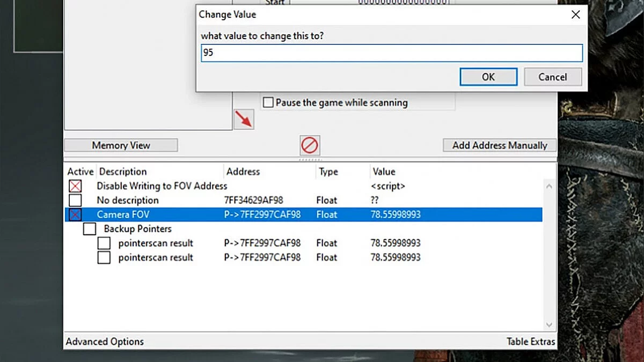The image size is (644, 362).
Task: Click the Address column header
Action: tap(243, 172)
